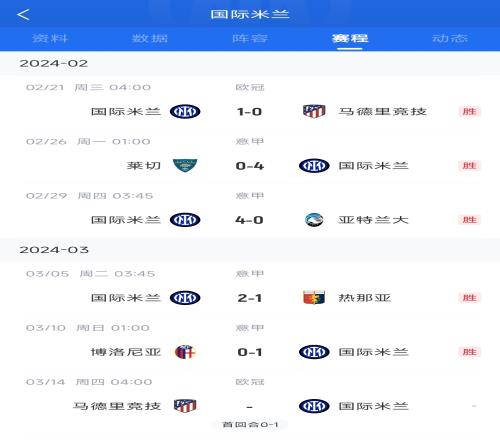This screenshot has height=440, width=500.
Task: Tap 2024-03 month header
Action: (54, 250)
